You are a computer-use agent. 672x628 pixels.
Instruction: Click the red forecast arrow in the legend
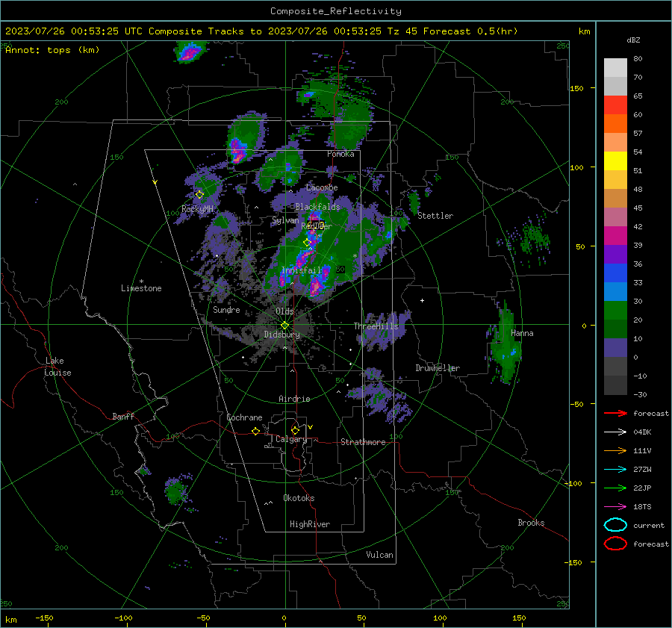coord(615,413)
